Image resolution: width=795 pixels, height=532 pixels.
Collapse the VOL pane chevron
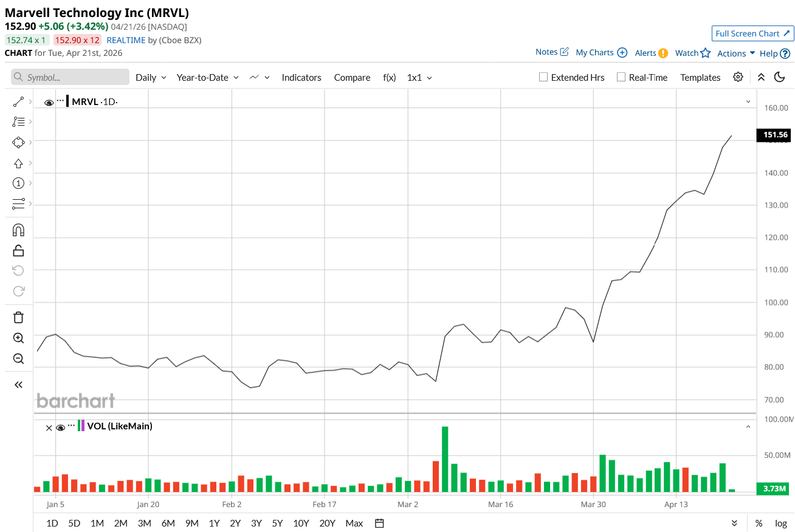(748, 427)
